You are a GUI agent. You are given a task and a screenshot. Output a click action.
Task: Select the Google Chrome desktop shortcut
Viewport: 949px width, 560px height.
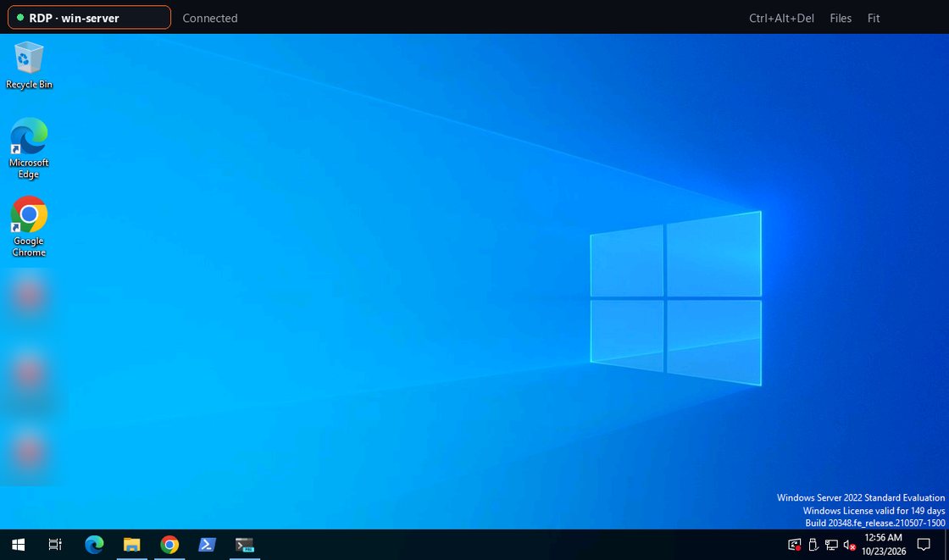(x=29, y=226)
